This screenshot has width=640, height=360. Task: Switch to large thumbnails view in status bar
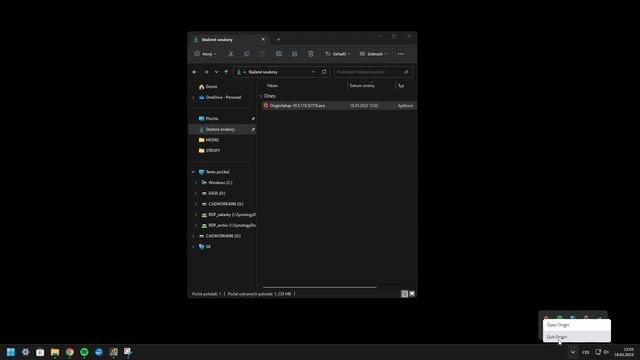pyautogui.click(x=412, y=294)
